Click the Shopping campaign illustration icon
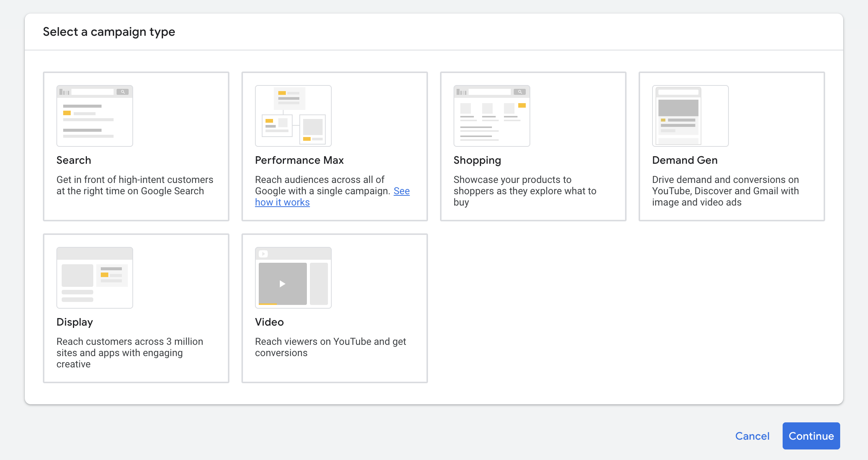 tap(492, 116)
